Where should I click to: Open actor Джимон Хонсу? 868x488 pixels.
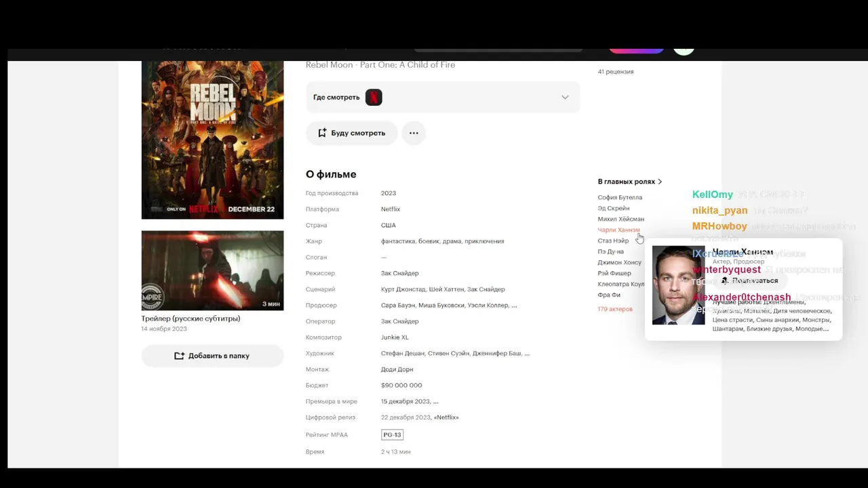click(619, 262)
